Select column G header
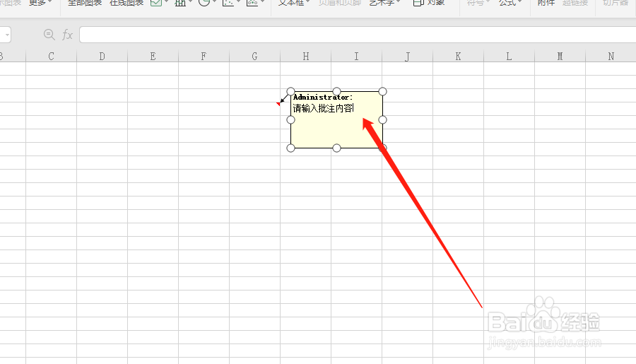This screenshot has width=636, height=364. point(254,57)
